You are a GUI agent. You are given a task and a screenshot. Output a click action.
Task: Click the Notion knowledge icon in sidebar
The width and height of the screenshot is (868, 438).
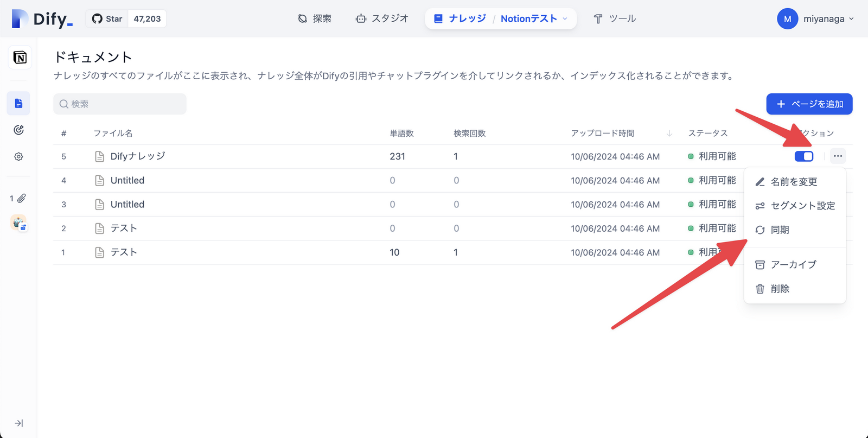pyautogui.click(x=20, y=58)
